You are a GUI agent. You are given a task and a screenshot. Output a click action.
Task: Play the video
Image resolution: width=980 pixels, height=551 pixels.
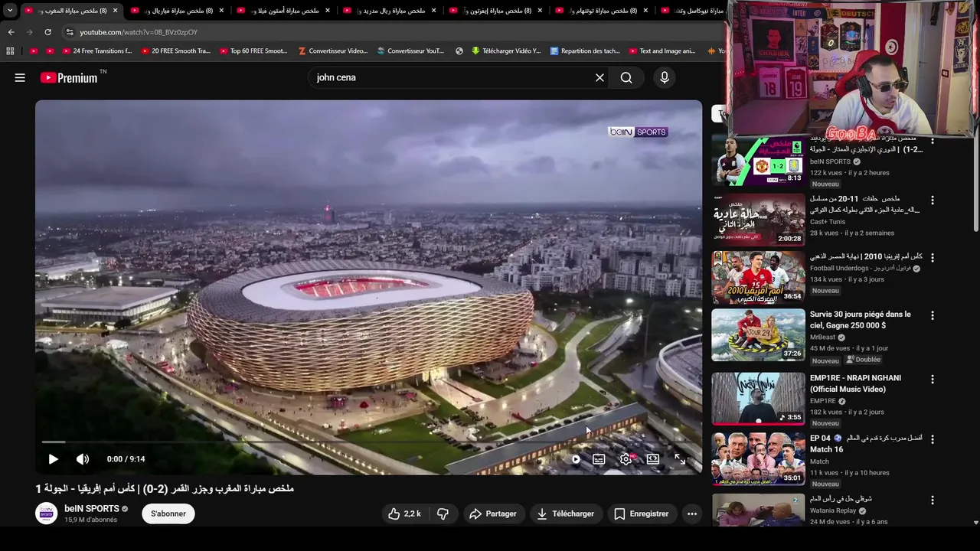[x=53, y=459]
